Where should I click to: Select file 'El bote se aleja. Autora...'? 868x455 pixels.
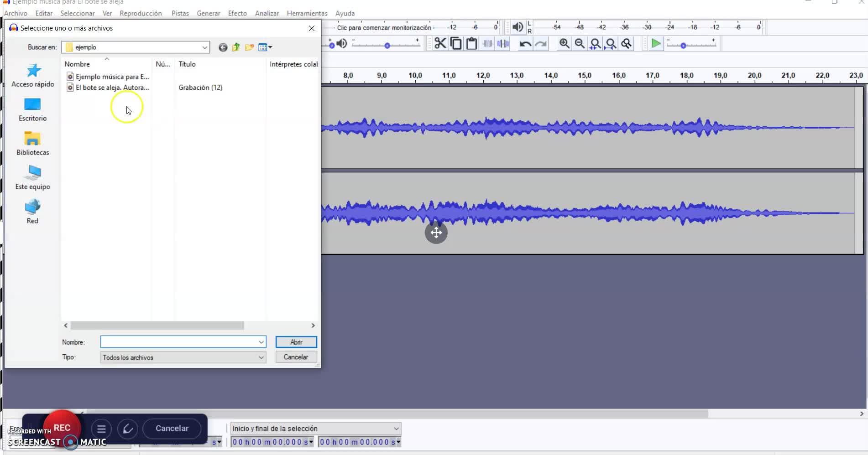click(112, 88)
